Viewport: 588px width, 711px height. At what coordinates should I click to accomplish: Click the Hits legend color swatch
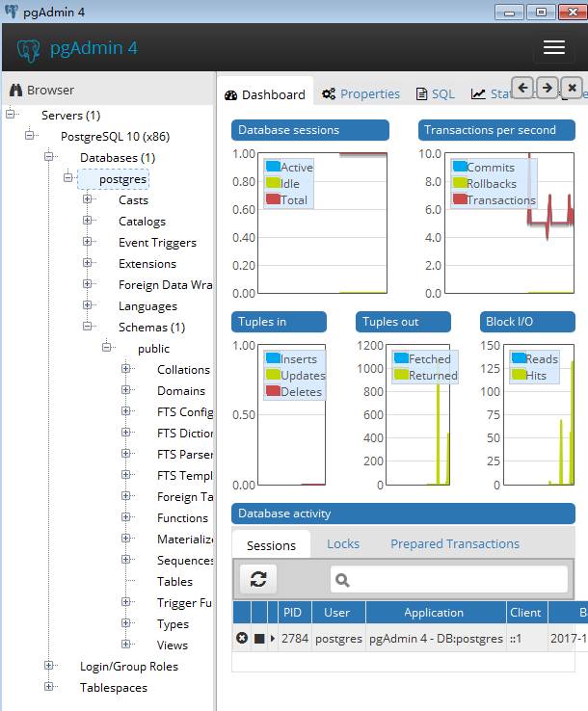tap(519, 374)
